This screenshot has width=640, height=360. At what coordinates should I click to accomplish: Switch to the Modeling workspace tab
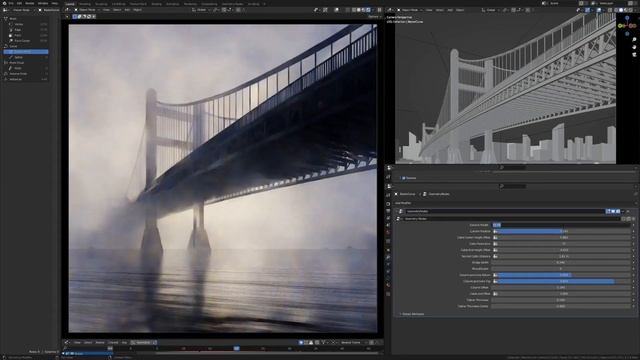coord(84,4)
